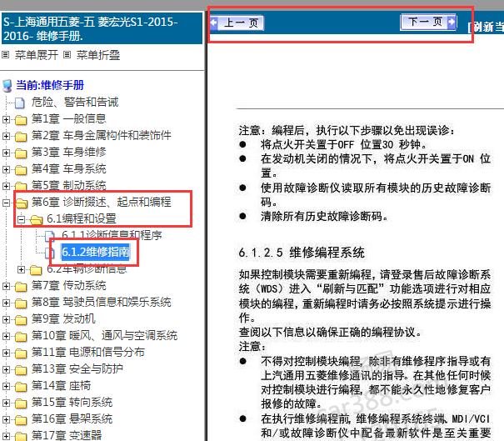Expand 第3章 车身维修 plus box
This screenshot has height=441, width=504.
click(x=6, y=153)
